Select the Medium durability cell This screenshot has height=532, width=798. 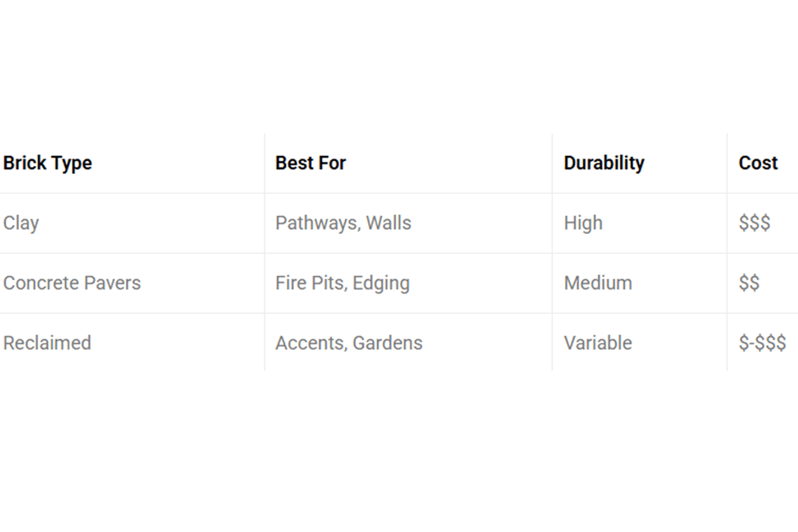click(x=598, y=283)
